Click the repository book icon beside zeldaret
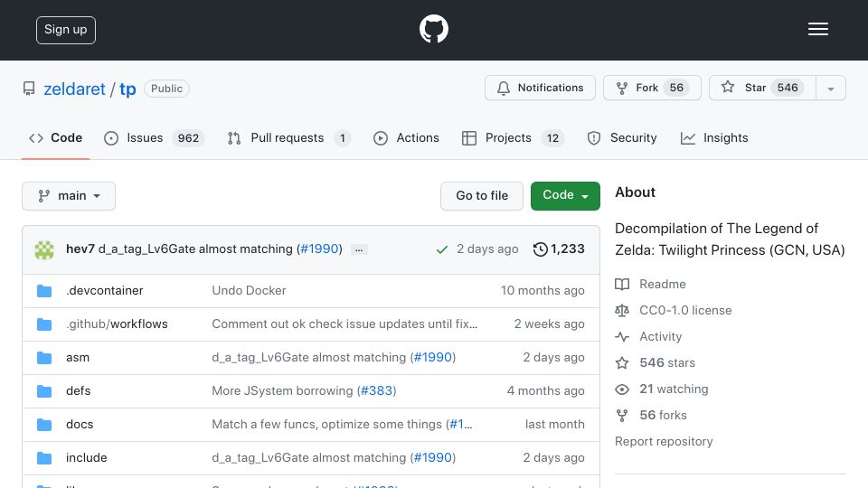The width and height of the screenshot is (868, 488). click(29, 89)
